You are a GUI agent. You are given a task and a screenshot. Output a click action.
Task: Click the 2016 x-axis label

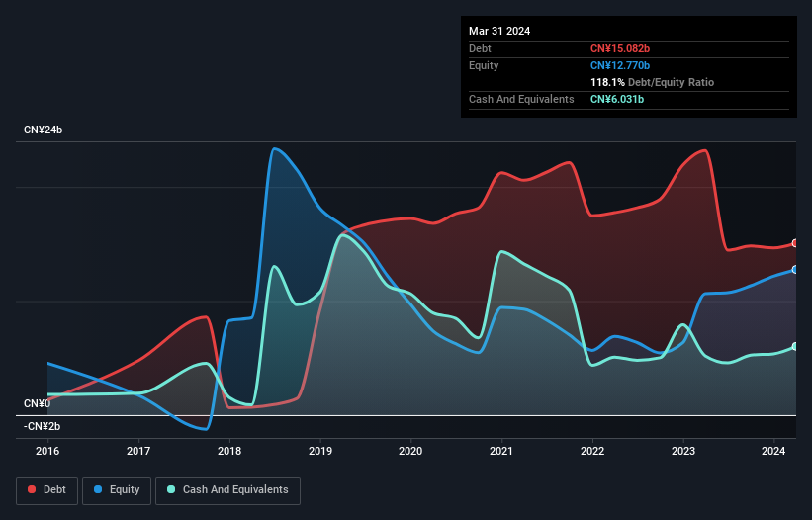47,451
